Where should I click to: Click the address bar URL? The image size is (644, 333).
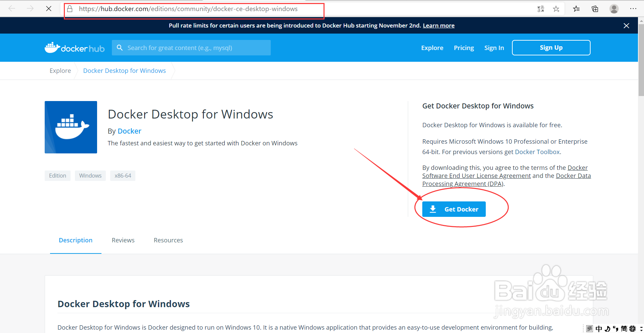188,9
